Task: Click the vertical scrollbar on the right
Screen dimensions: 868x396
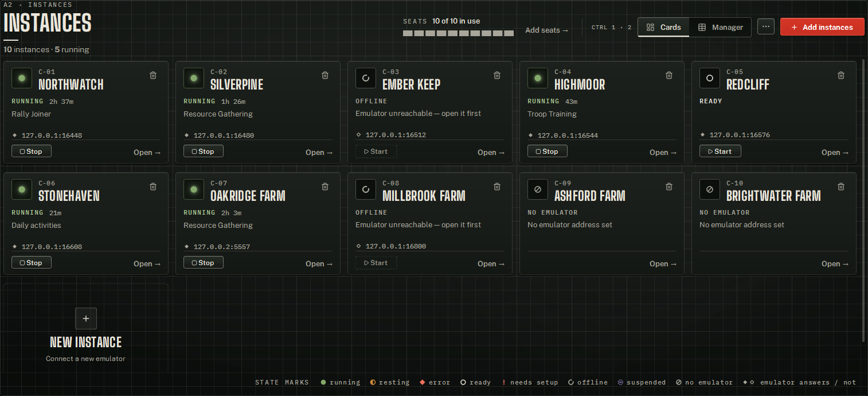Action: 864,200
